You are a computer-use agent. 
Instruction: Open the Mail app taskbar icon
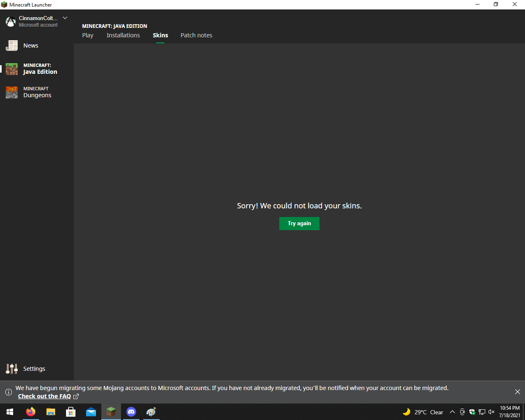click(x=91, y=412)
